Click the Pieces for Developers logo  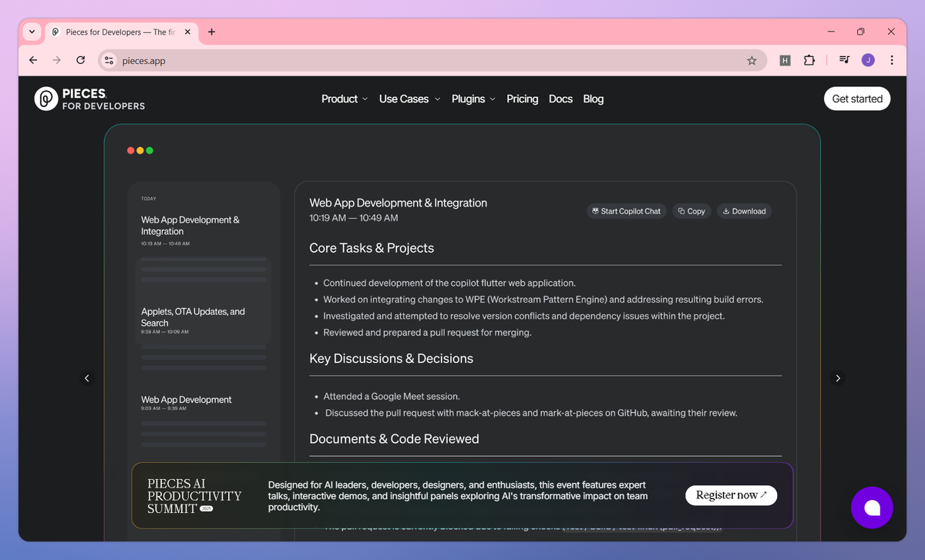click(89, 99)
